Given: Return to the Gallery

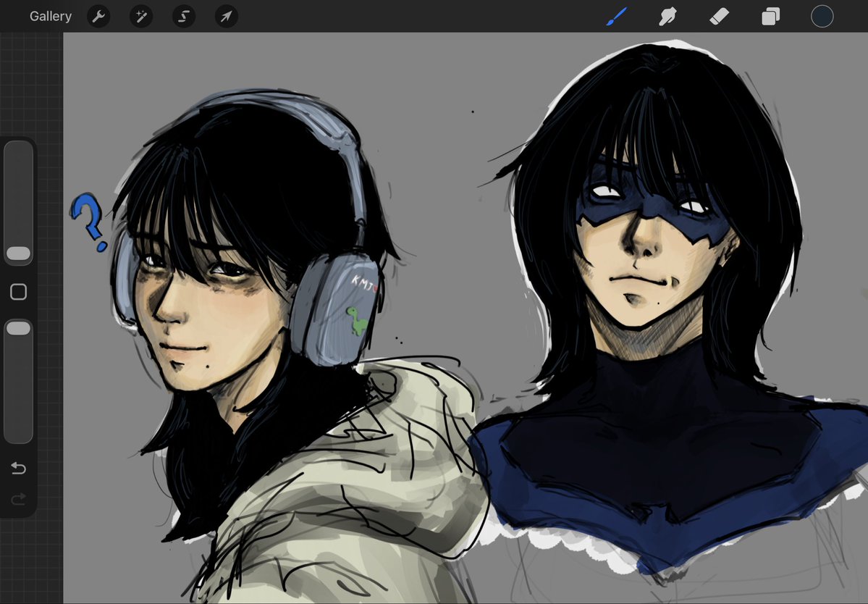Looking at the screenshot, I should pos(51,16).
